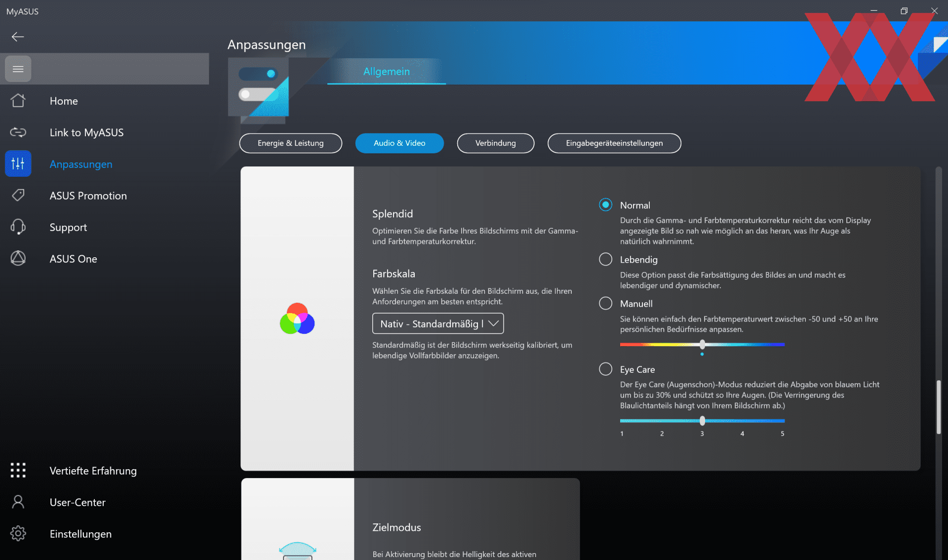Restore down the MyASUS window
The width and height of the screenshot is (948, 560).
tap(904, 11)
